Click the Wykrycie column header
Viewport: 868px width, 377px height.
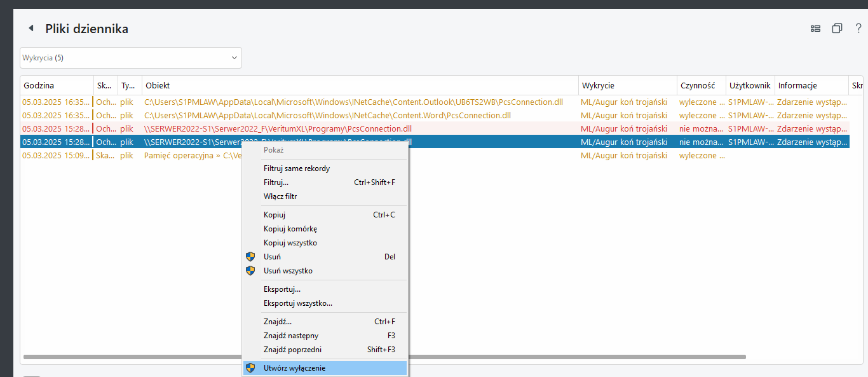tap(627, 85)
